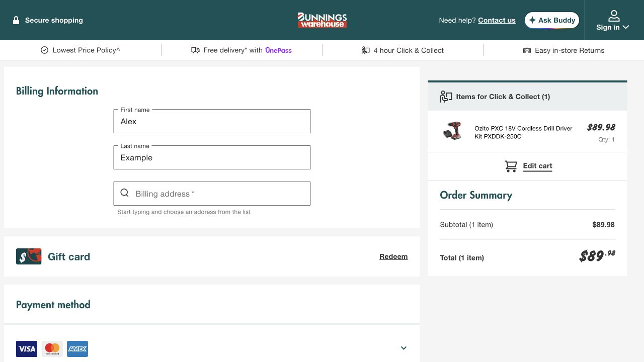Click the Lowest Price Policy checkmark icon

coord(44,50)
